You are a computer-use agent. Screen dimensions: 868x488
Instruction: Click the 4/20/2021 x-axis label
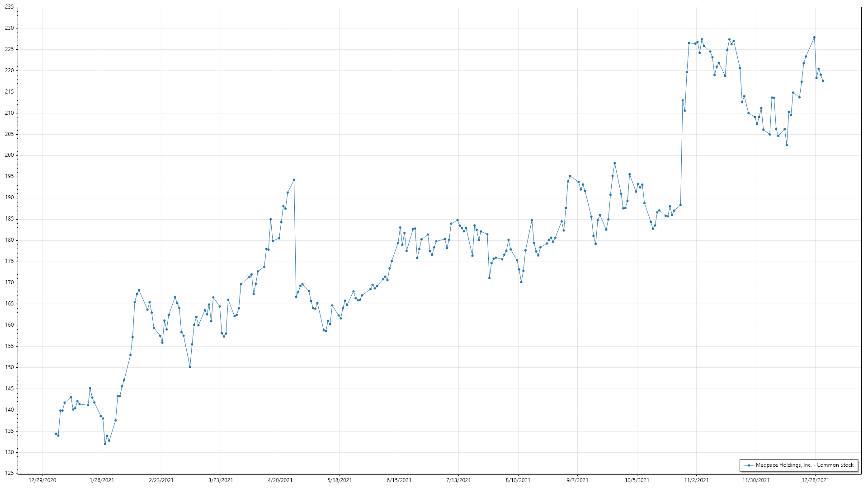tap(280, 480)
